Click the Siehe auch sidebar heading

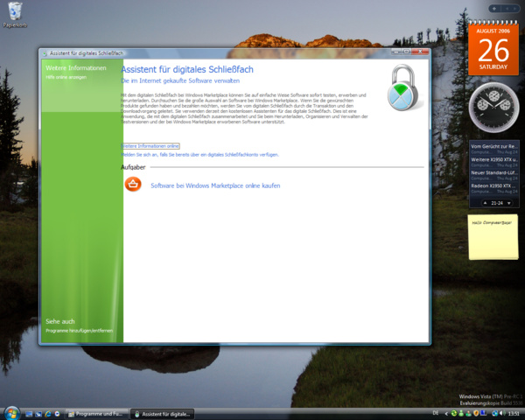coord(59,321)
